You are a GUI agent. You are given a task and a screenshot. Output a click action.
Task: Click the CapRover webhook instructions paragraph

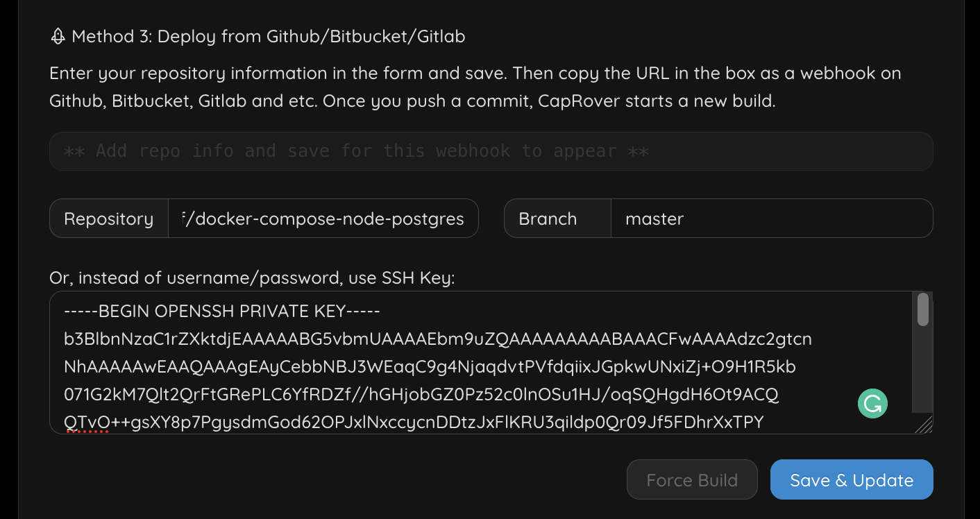coord(475,87)
